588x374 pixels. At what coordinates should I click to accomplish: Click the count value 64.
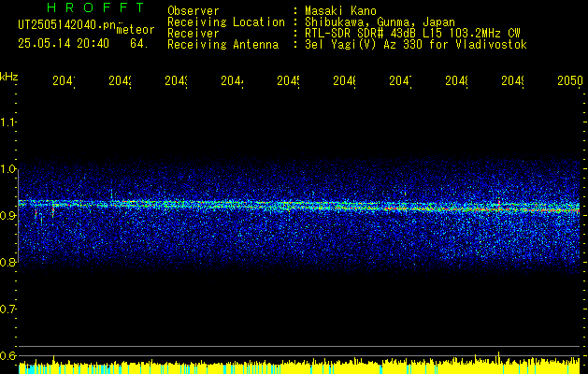(x=139, y=44)
